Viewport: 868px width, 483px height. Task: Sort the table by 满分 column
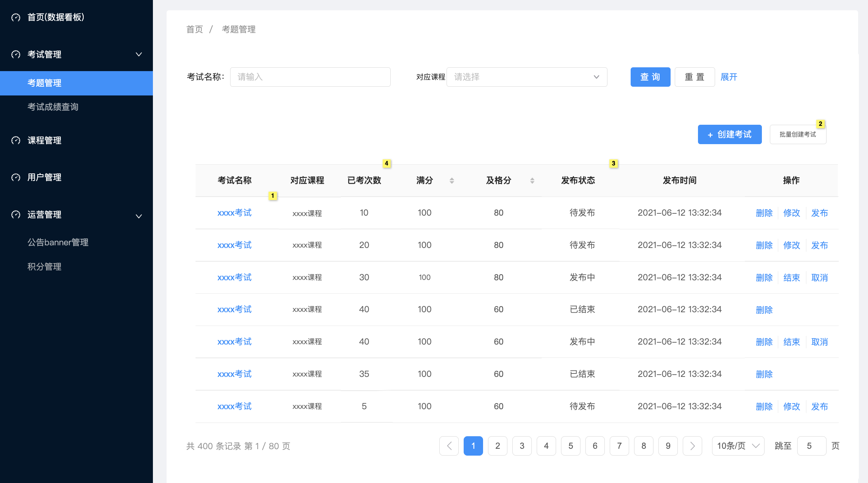tap(452, 181)
